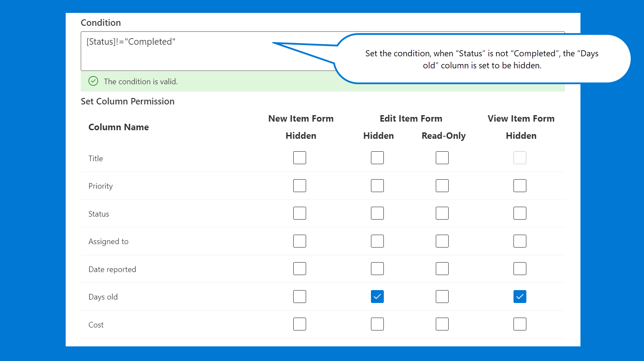This screenshot has width=644, height=361.
Task: Check Status hidden in New Item Form
Action: (x=300, y=213)
